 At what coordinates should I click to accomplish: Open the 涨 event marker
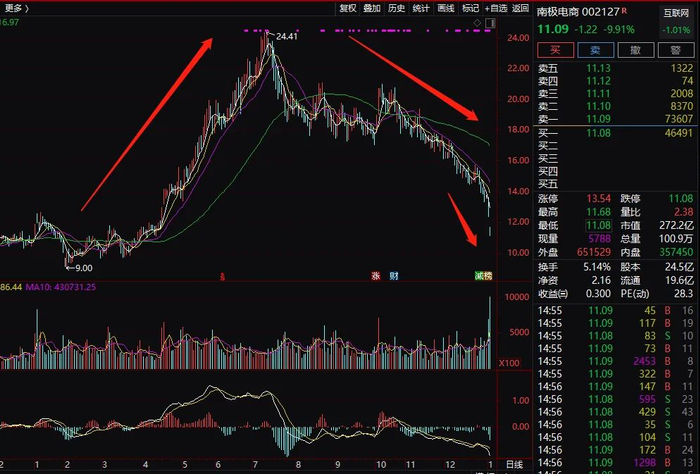(x=376, y=276)
